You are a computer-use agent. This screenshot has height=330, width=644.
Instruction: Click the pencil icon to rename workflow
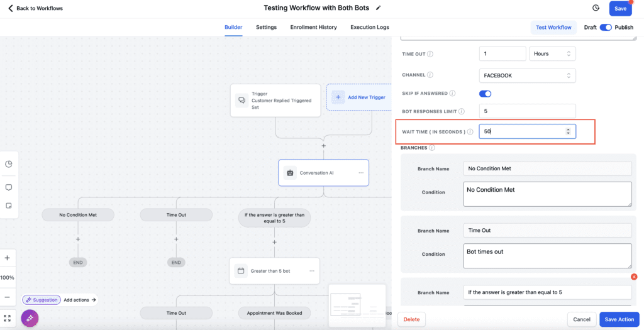click(x=378, y=8)
